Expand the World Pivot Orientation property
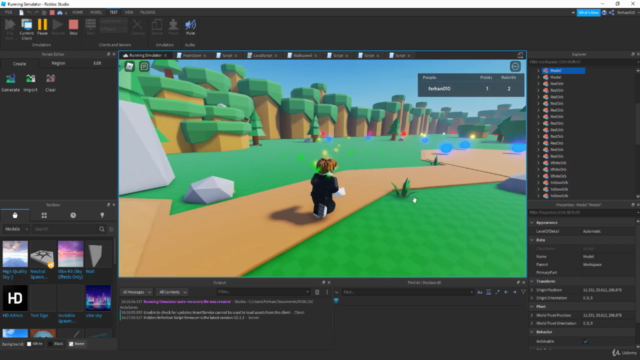This screenshot has height=360, width=640. 532,323
